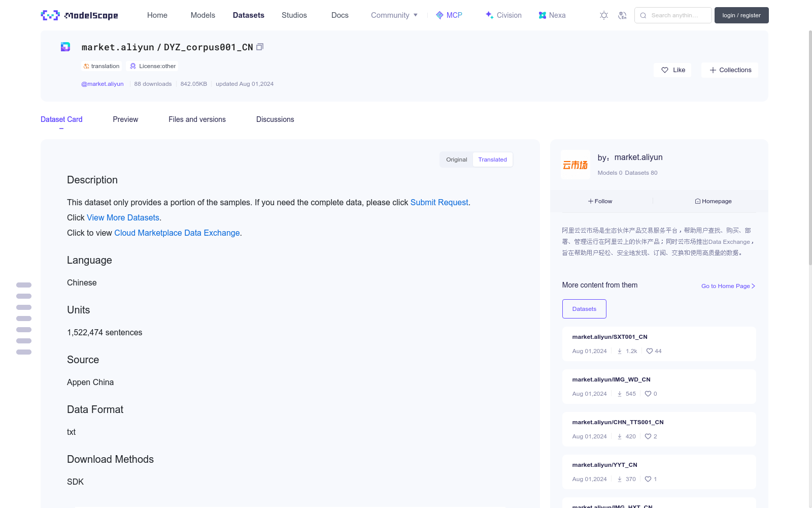
Task: Click download icon on YYT_CN card
Action: pos(620,479)
